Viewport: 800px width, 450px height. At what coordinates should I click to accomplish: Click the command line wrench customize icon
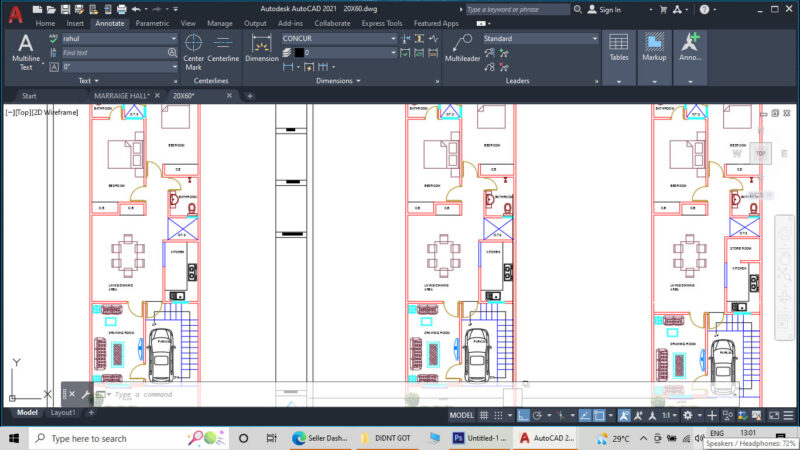click(85, 394)
